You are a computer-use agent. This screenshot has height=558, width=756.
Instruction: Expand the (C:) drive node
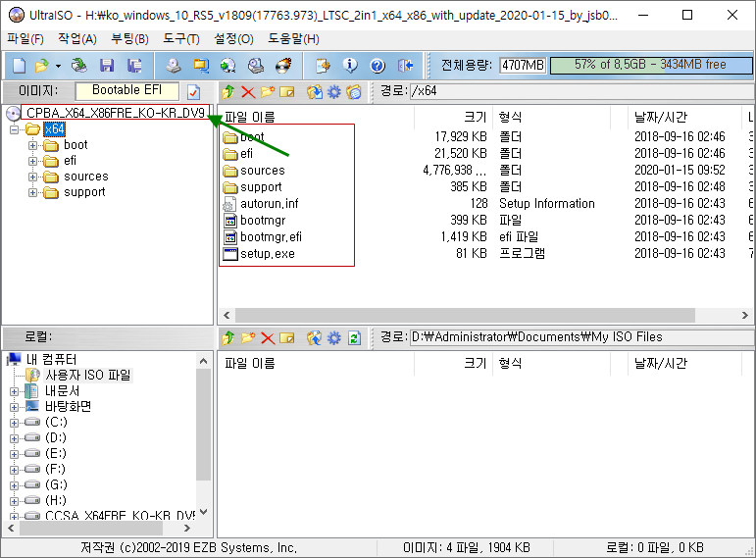click(x=14, y=423)
